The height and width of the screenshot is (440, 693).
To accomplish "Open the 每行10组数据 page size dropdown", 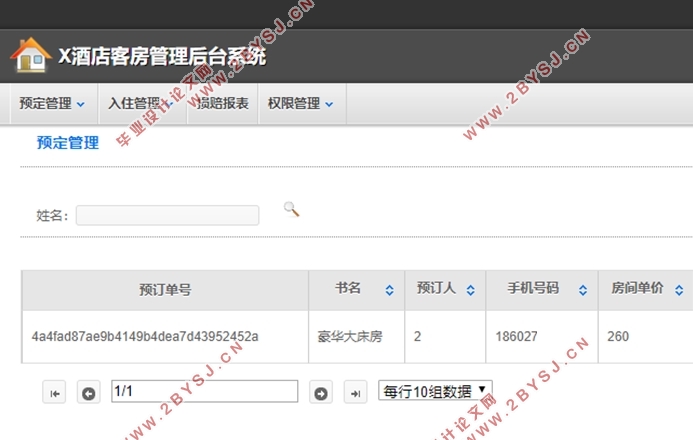I will tap(435, 391).
